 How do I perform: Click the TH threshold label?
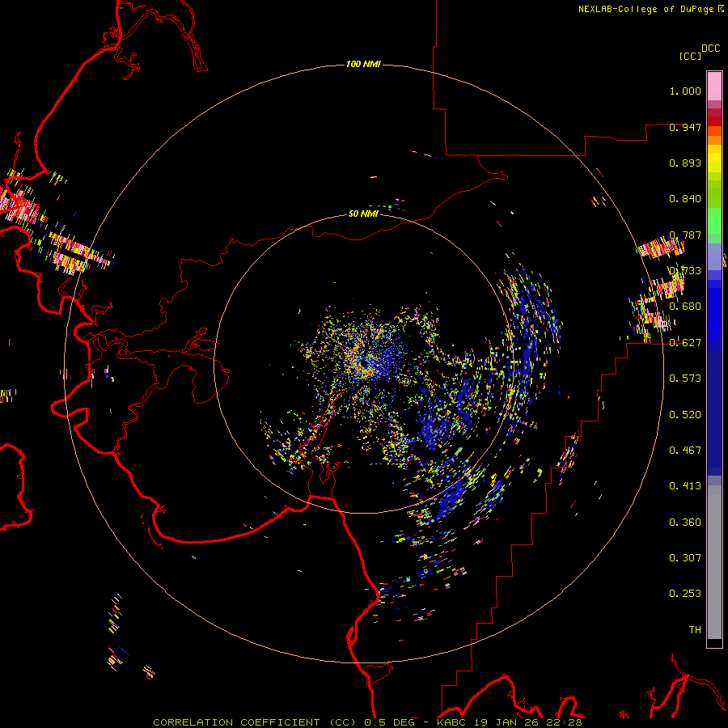tap(695, 629)
